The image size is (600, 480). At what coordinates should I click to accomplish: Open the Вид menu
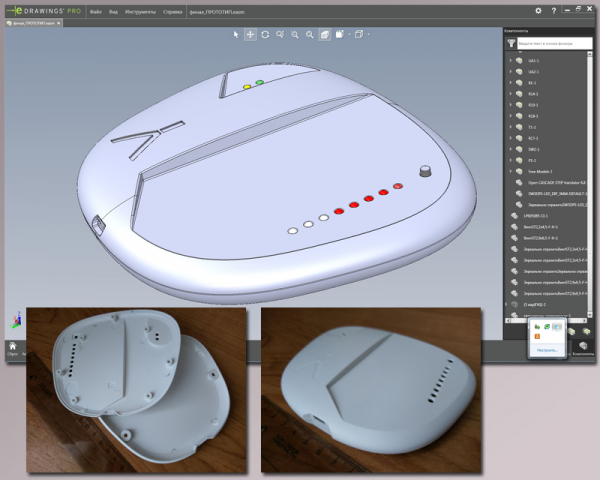click(x=113, y=12)
